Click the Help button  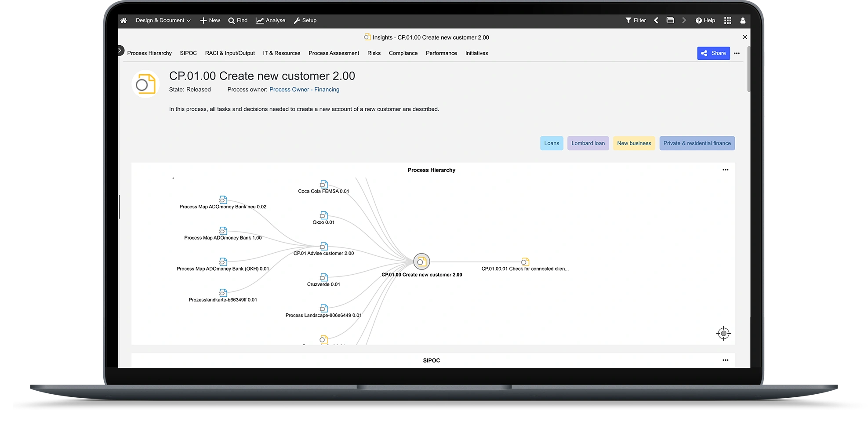tap(705, 20)
